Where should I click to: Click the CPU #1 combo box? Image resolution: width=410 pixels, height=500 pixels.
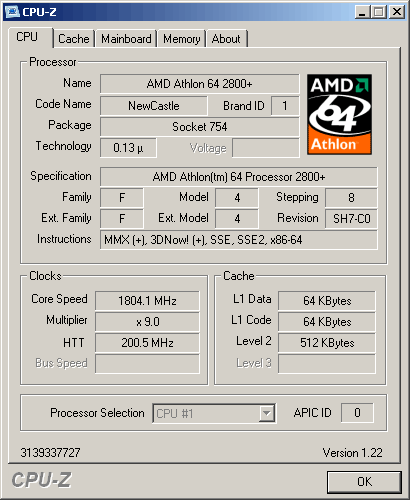tap(214, 413)
